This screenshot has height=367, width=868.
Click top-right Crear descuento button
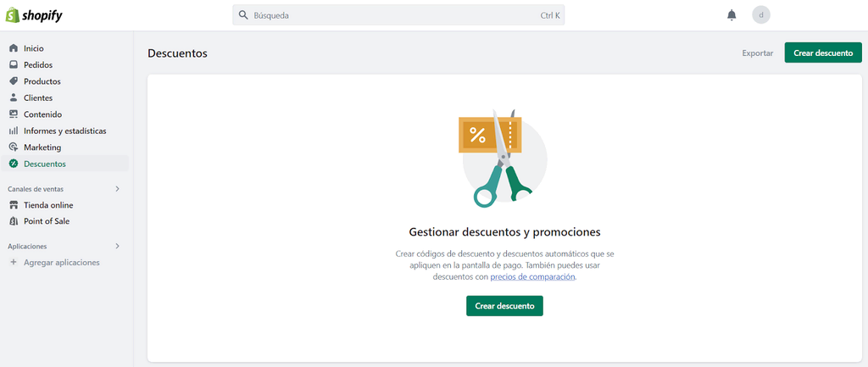(823, 53)
